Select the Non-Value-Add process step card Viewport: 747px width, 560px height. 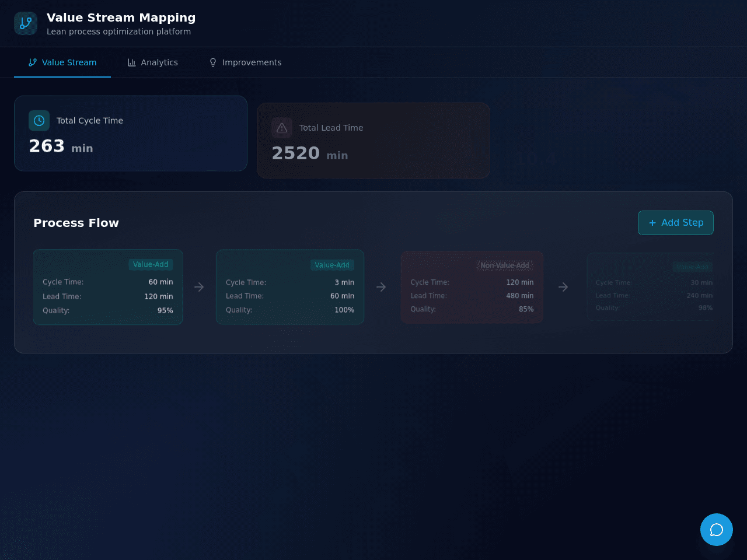click(x=472, y=287)
